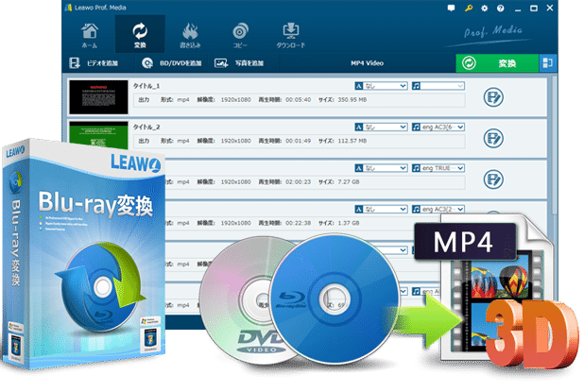
Task: Click the 7.27 GB size value
Action: (x=349, y=181)
